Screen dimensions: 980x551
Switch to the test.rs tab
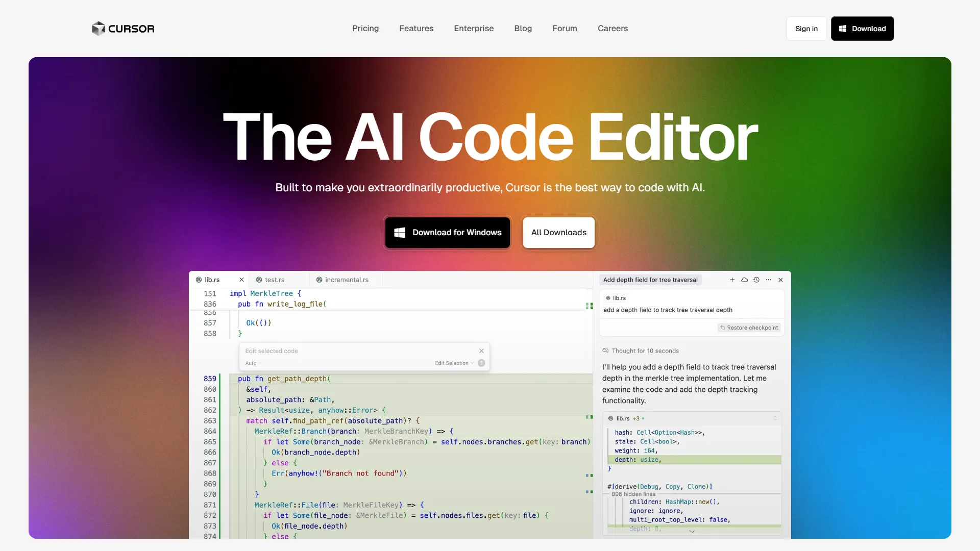[275, 280]
